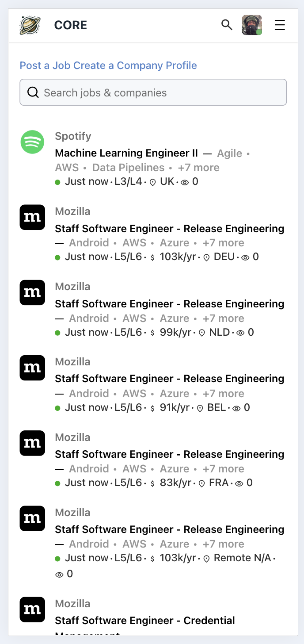The height and width of the screenshot is (644, 304).
Task: Click the Post a Job link
Action: (45, 65)
